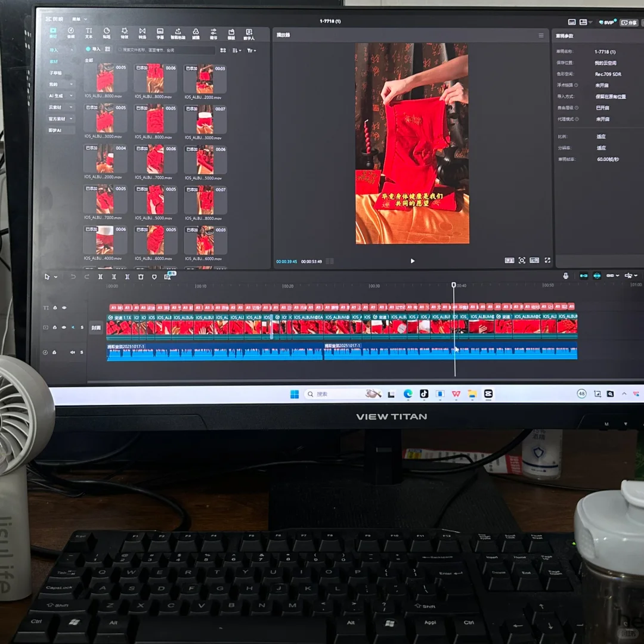Screen dimensions: 644x644
Task: Open the 文本 (Text) tab
Action: (x=89, y=33)
